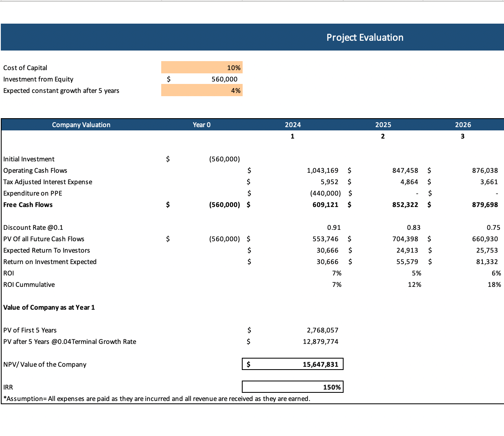The image size is (504, 436).
Task: Select the PV after 5 Years value 12,879,774
Action: click(x=322, y=341)
